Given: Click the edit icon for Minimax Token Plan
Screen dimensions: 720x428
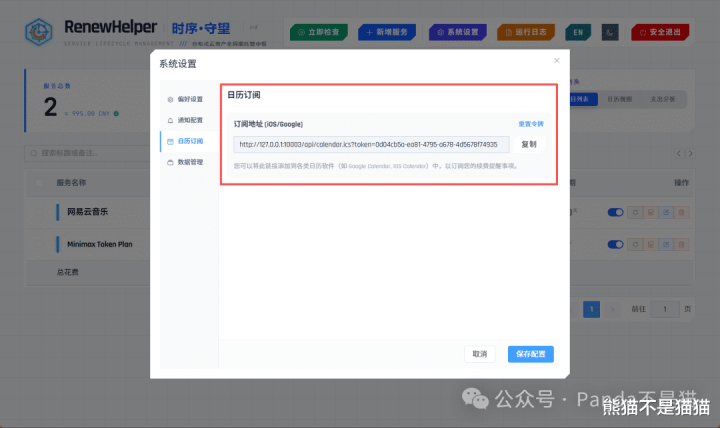Looking at the screenshot, I should tap(666, 244).
